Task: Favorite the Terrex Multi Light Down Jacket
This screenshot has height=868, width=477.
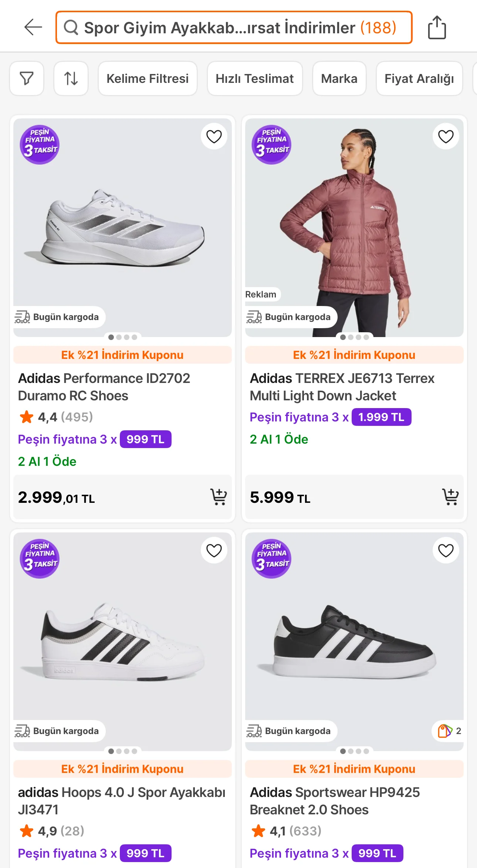Action: pyautogui.click(x=446, y=137)
